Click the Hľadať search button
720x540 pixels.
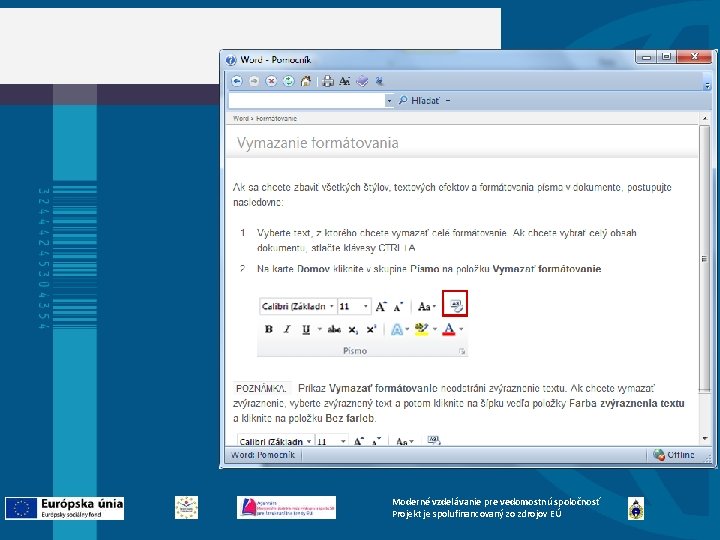419,101
